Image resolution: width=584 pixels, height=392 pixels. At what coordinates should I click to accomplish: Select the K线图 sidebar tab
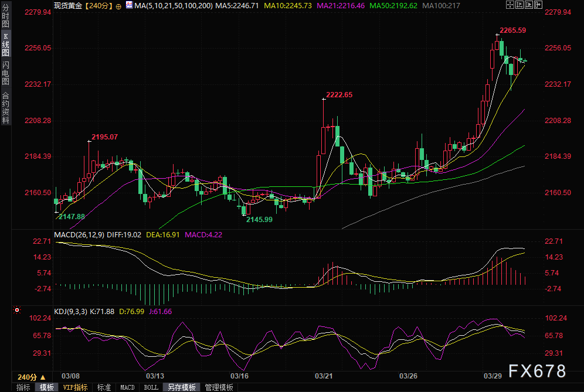point(5,44)
